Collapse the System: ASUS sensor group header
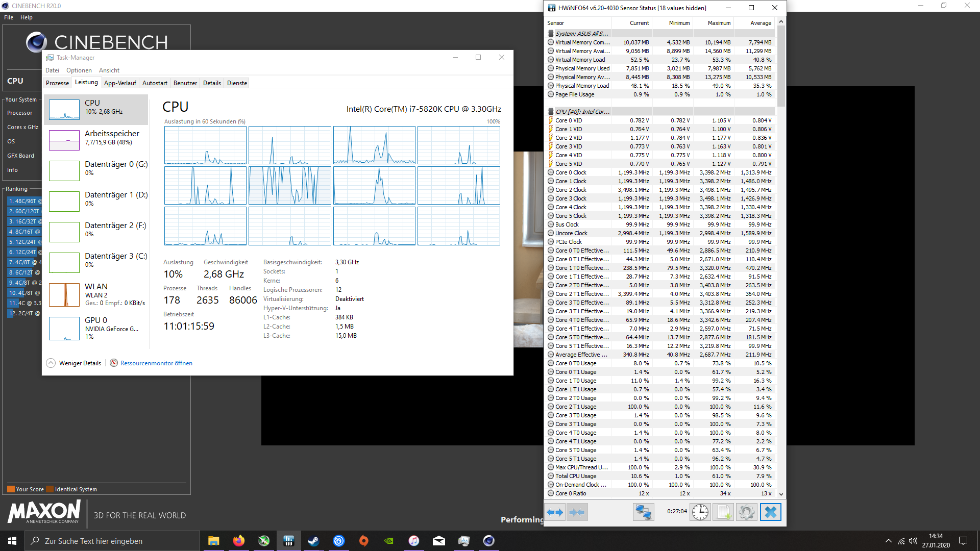The width and height of the screenshot is (980, 551). coord(581,34)
